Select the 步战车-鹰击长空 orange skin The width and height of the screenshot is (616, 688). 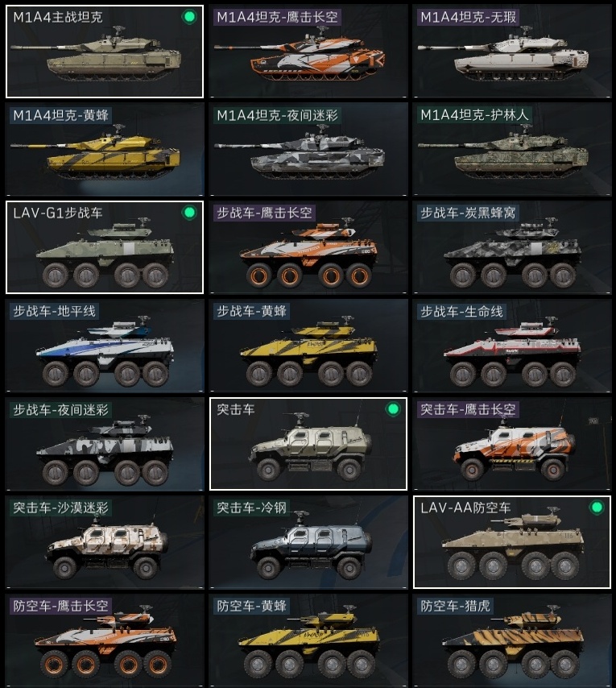[x=308, y=247]
